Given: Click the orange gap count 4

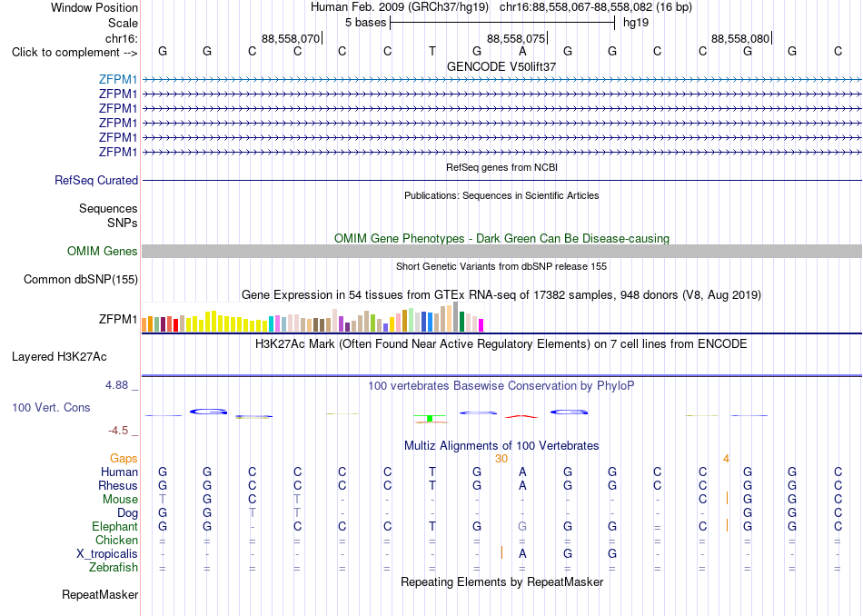Looking at the screenshot, I should point(726,458).
